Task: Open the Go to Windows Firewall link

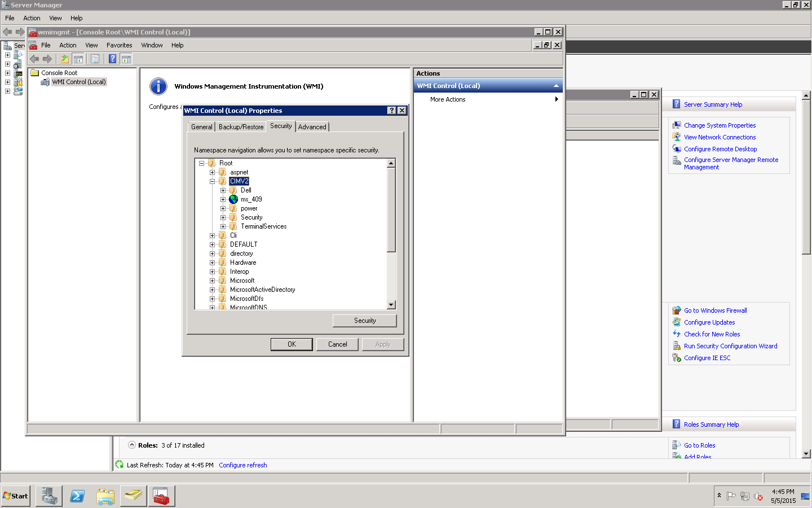Action: click(x=714, y=310)
